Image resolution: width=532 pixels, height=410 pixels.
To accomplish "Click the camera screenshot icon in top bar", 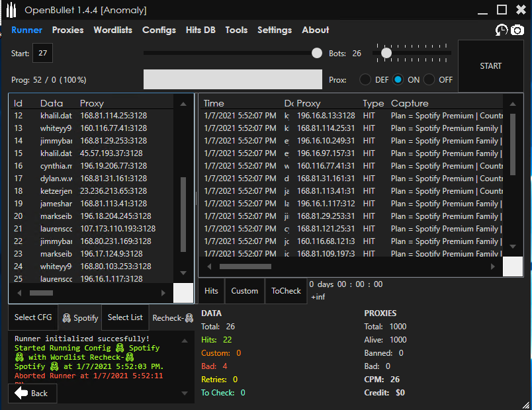I will [x=517, y=30].
